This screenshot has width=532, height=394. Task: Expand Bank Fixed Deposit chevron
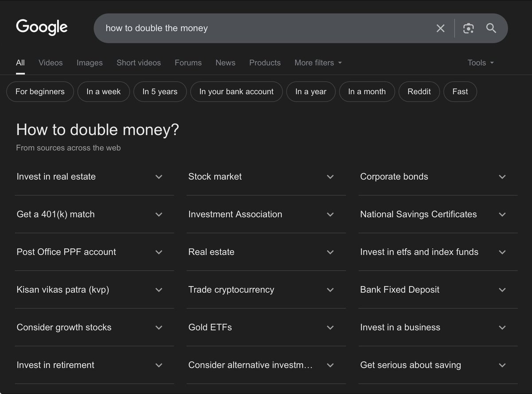[502, 290]
